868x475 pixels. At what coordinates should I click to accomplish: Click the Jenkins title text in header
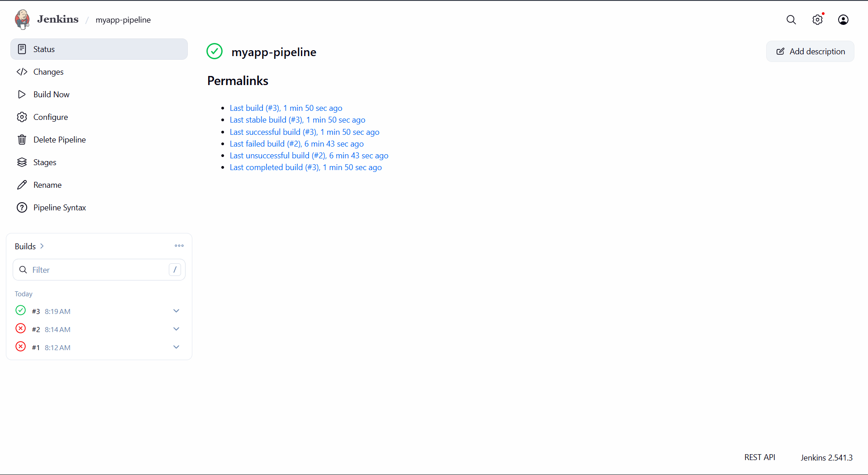pos(58,19)
